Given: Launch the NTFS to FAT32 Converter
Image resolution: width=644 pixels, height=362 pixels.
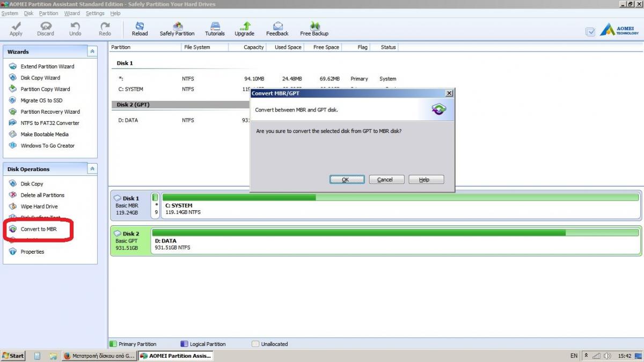Looking at the screenshot, I should (x=44, y=123).
